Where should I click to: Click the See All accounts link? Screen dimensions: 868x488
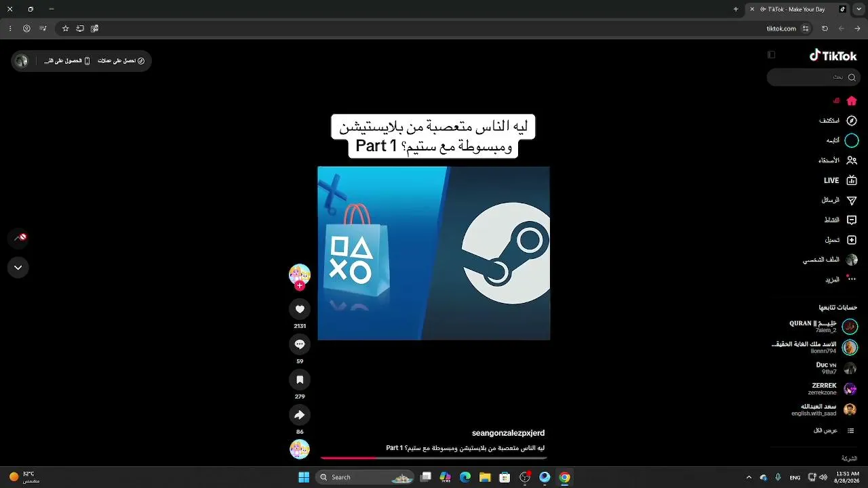[834, 430]
